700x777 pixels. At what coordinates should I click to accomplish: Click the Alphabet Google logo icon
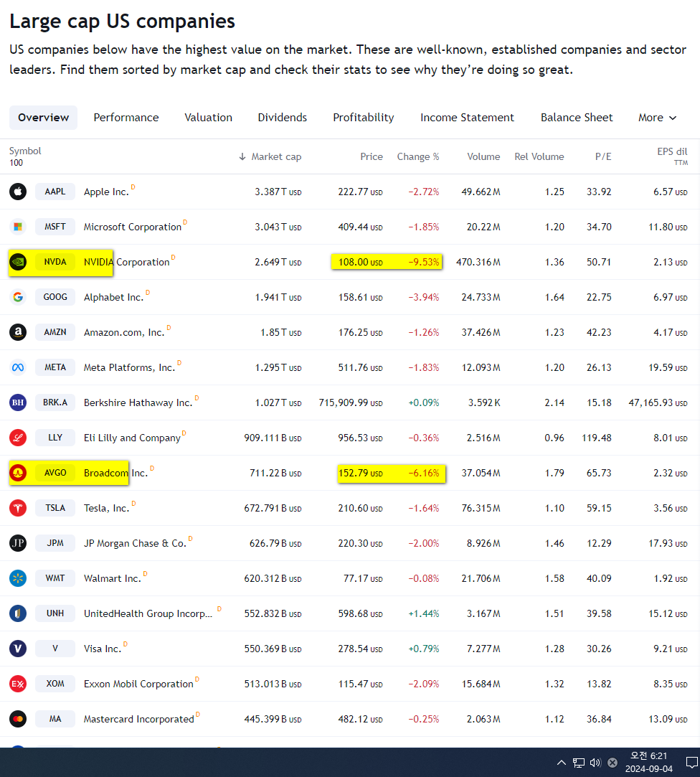click(18, 297)
